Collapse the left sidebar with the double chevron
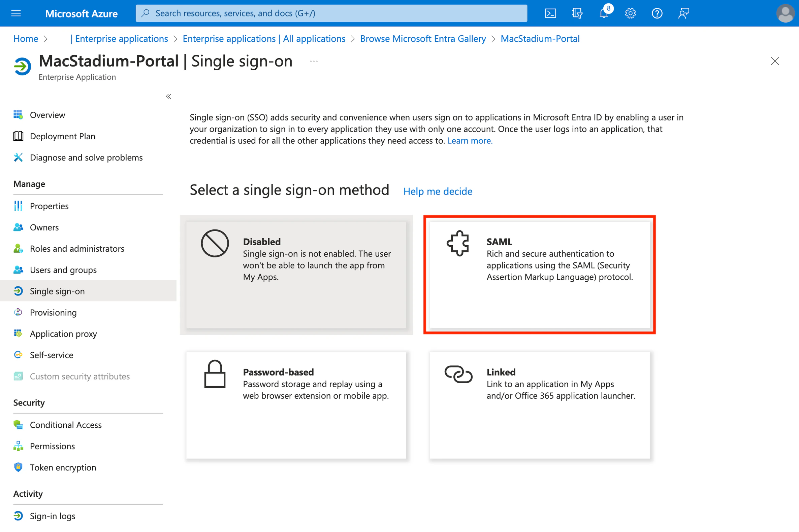 tap(168, 97)
